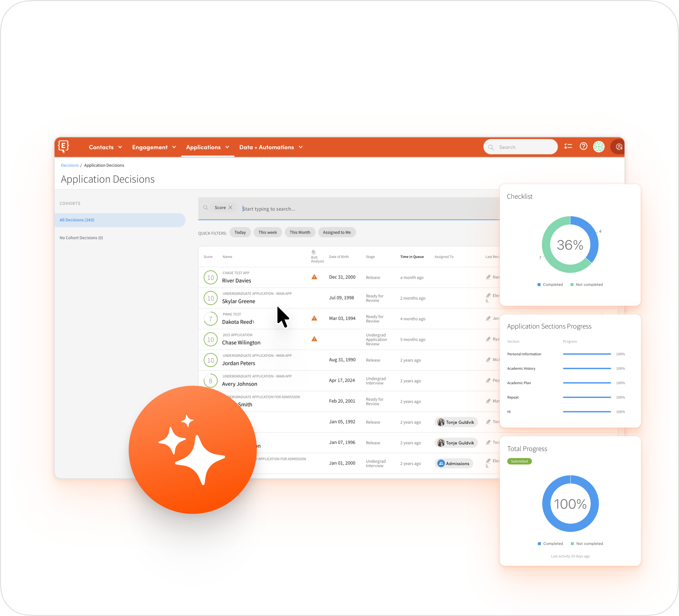Click the Help question mark icon
679x616 pixels.
pos(584,146)
